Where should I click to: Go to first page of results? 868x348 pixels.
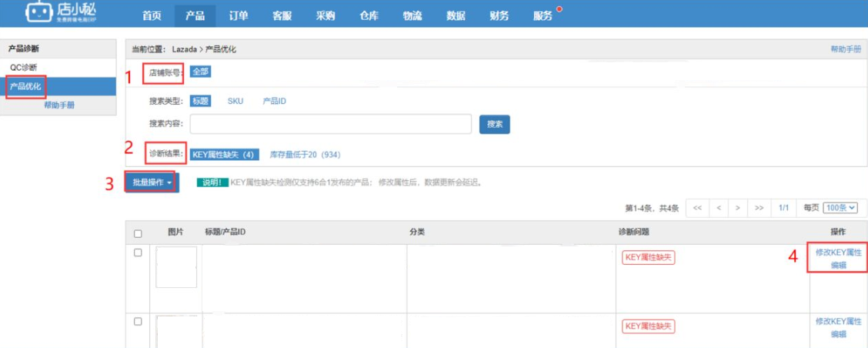click(x=696, y=208)
